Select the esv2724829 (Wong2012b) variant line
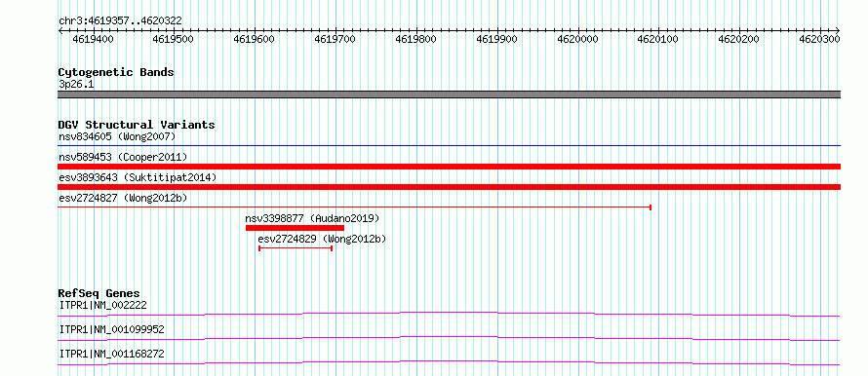 click(296, 248)
